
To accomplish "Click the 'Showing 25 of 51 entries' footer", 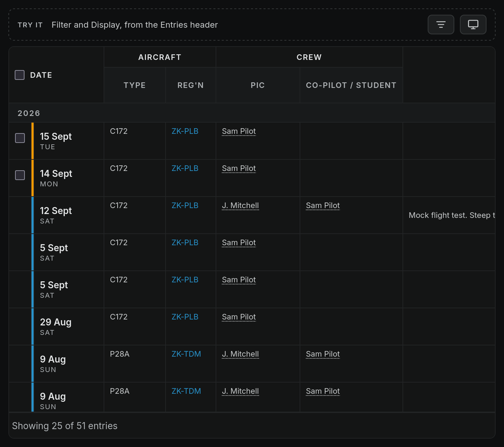I will [65, 426].
